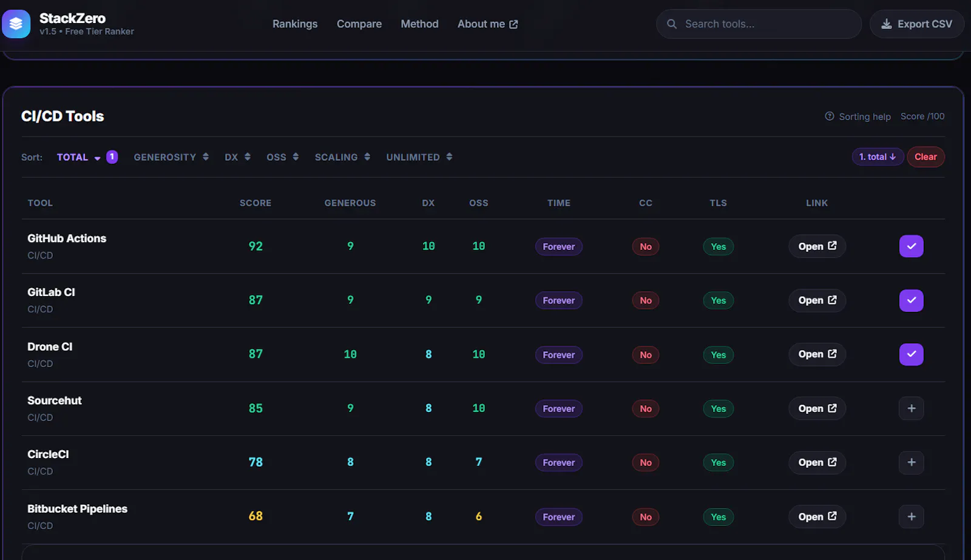The image size is (971, 560).
Task: Sort by OSS
Action: (282, 157)
